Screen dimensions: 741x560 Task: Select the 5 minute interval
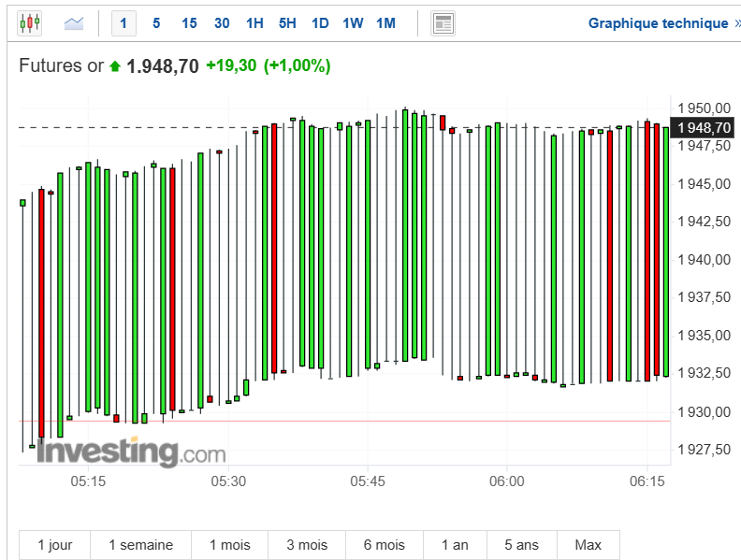coord(156,23)
